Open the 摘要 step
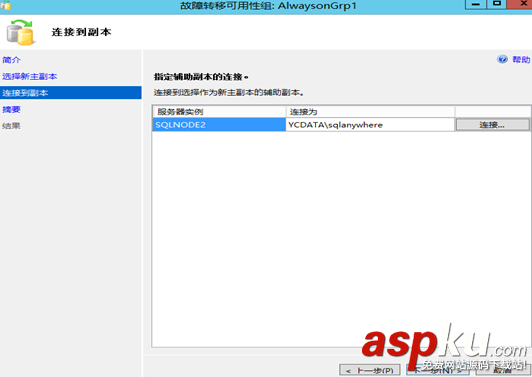 11,109
